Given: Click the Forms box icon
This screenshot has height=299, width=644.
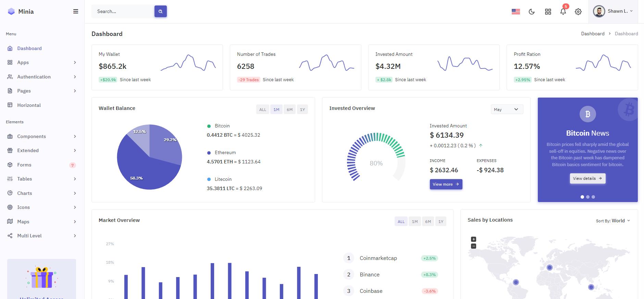Looking at the screenshot, I should pos(10,165).
